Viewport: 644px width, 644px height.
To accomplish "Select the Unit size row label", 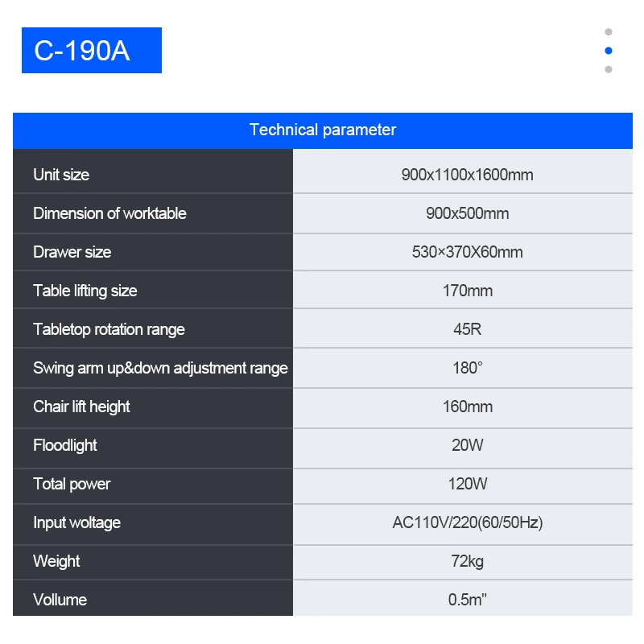I will (x=61, y=175).
